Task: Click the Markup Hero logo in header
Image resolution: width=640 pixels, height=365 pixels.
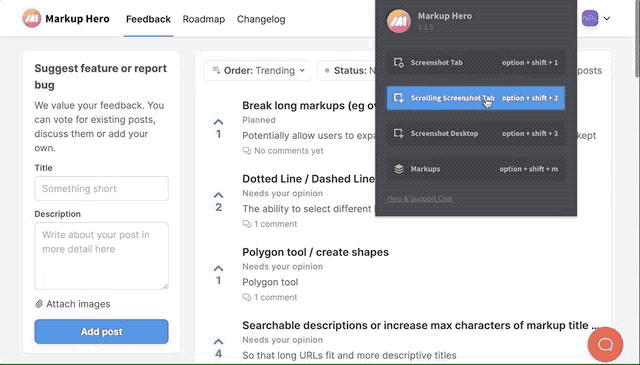Action: pos(31,19)
